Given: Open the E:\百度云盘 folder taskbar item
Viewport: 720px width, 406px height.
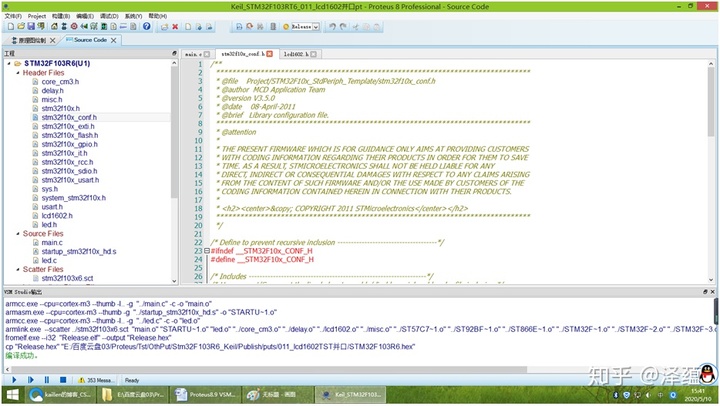Looking at the screenshot, I should pos(133,395).
